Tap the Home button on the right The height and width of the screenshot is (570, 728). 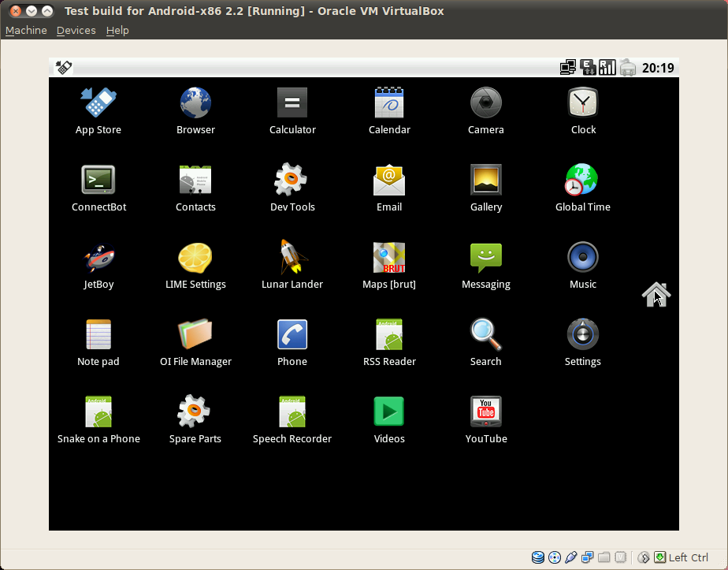[x=656, y=295]
